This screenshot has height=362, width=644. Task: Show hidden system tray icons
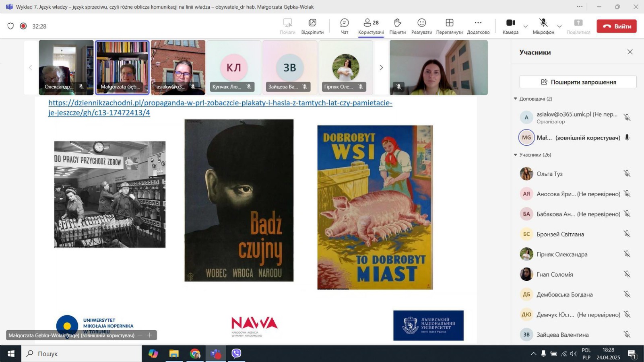(533, 354)
